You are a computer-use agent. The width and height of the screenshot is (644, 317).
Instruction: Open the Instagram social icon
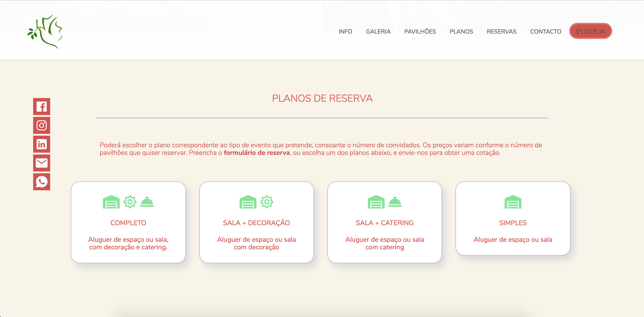click(41, 125)
